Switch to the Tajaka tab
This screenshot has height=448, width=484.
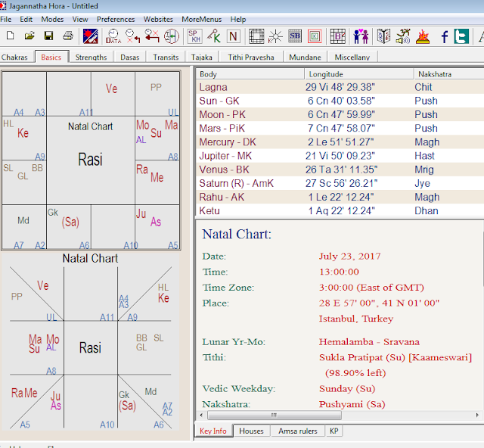[x=202, y=58]
